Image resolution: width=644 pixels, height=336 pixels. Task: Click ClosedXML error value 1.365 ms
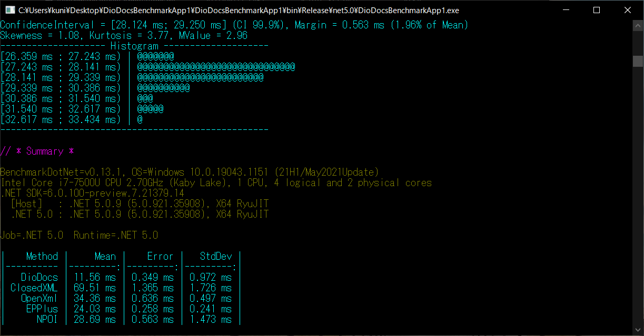pyautogui.click(x=153, y=288)
